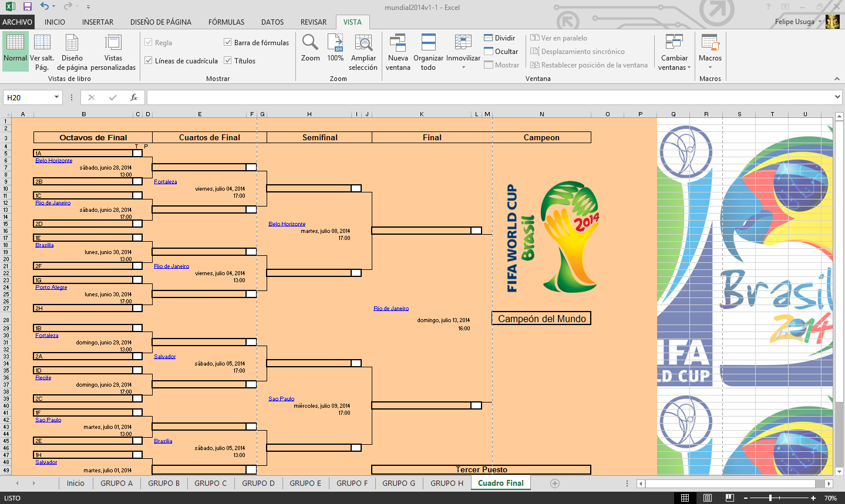Open the Zoom dialog icon
Screen dimensions: 845x504
point(310,47)
